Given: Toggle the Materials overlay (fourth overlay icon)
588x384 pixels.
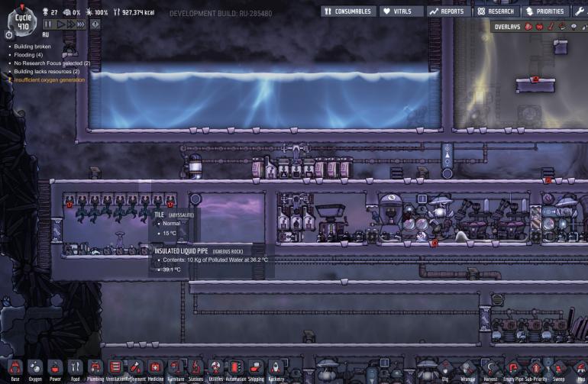Looking at the screenshot, I should pyautogui.click(x=562, y=27).
